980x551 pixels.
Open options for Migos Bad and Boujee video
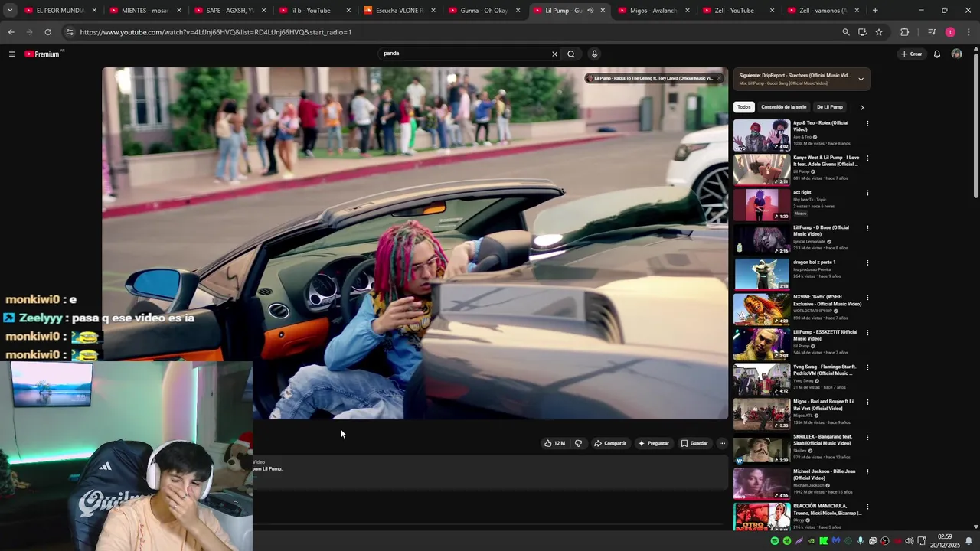[867, 402]
